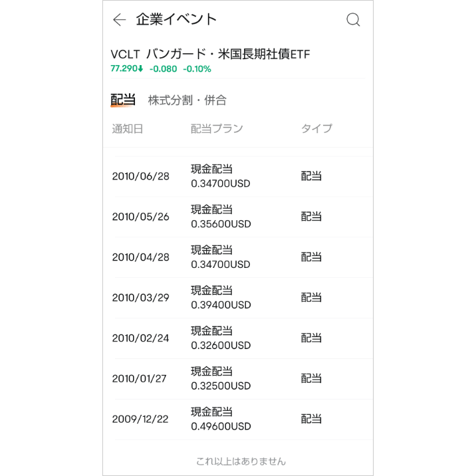The width and height of the screenshot is (476, 476).
Task: Tap the 通知日 column header
Action: pyautogui.click(x=128, y=129)
